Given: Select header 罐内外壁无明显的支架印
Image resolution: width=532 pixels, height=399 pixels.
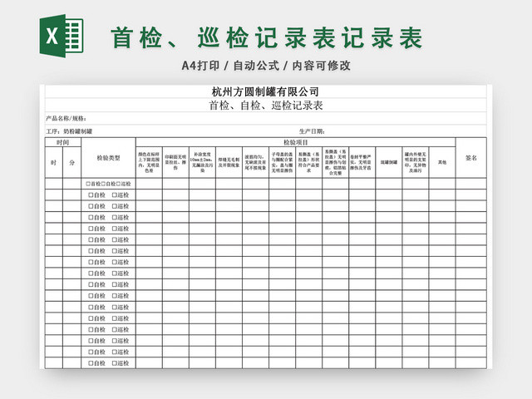Looking at the screenshot, I should coord(416,163).
